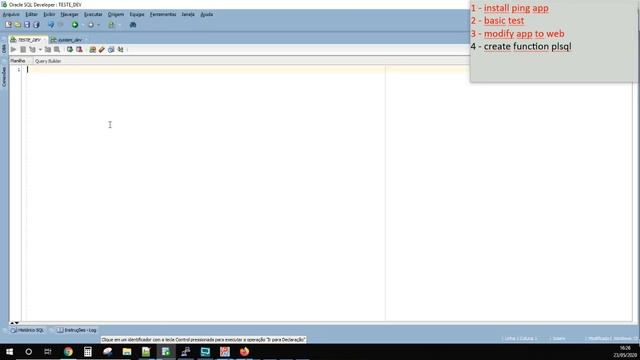This screenshot has height=360, width=640.
Task: Open File Explorer from the taskbar
Action: point(127,351)
